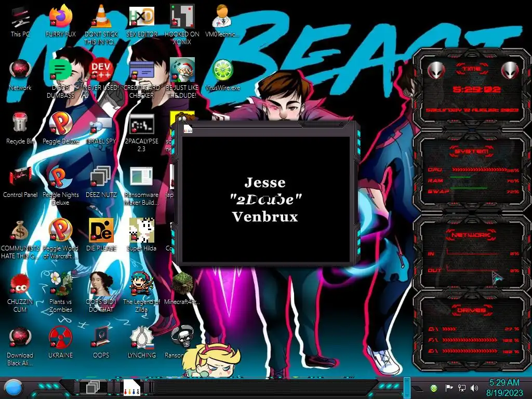Launch Peggle Nights Deluxe
532x399 pixels.
(x=61, y=177)
